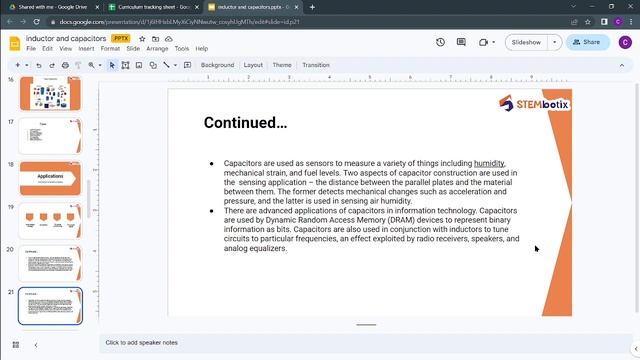Check cloud document status icon
This screenshot has width=640, height=360.
click(x=169, y=39)
